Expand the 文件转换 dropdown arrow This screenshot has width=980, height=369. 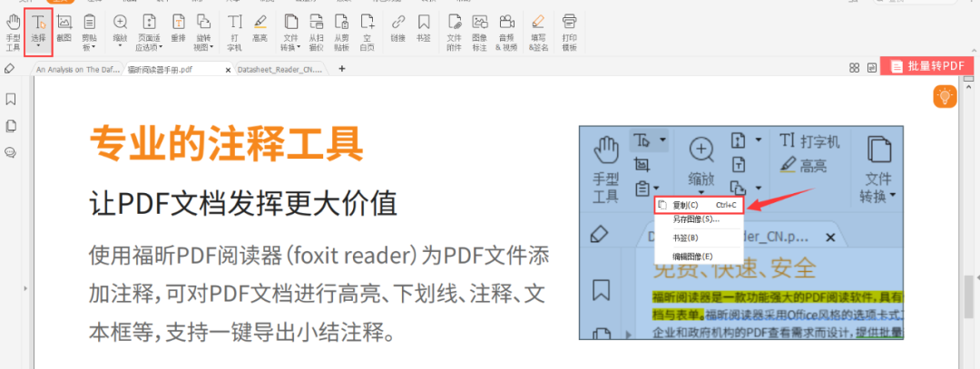300,47
